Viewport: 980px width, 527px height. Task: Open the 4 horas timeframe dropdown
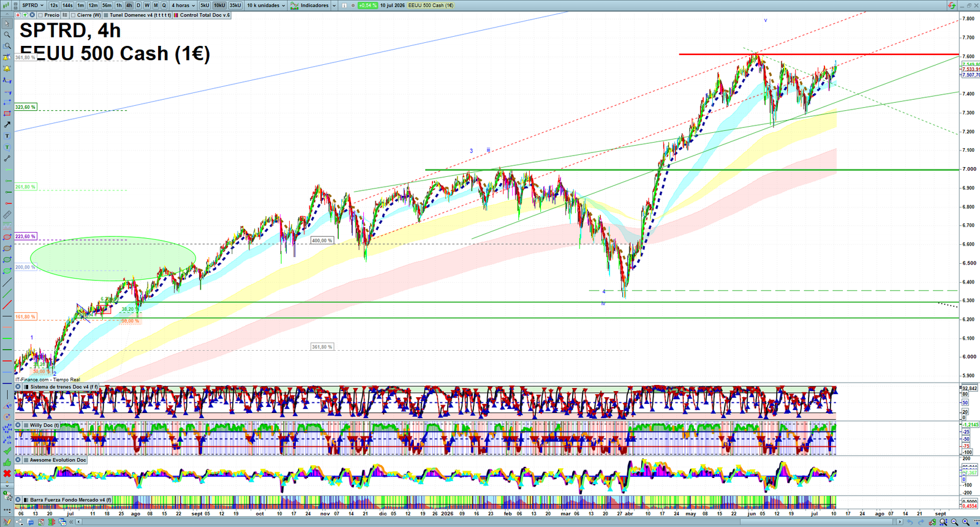(183, 6)
